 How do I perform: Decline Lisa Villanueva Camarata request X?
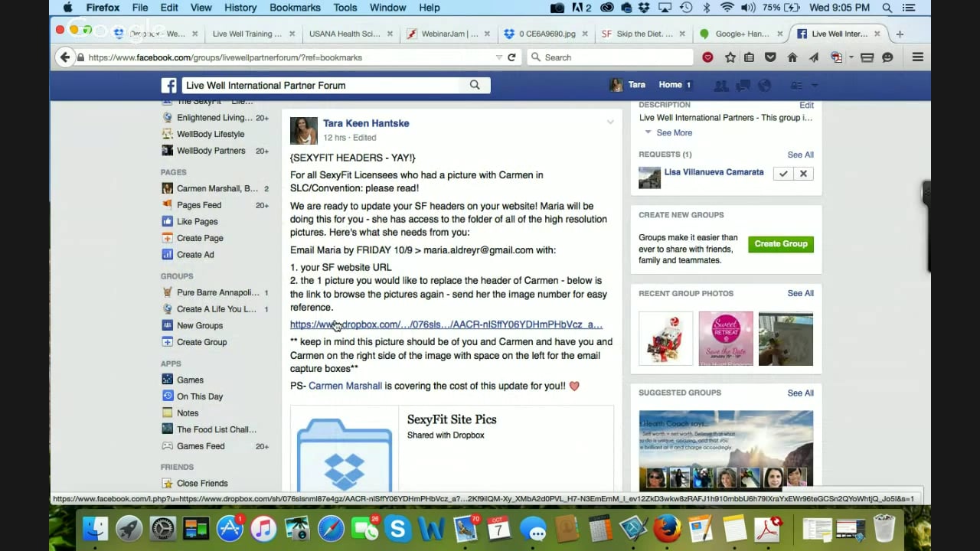(x=803, y=174)
